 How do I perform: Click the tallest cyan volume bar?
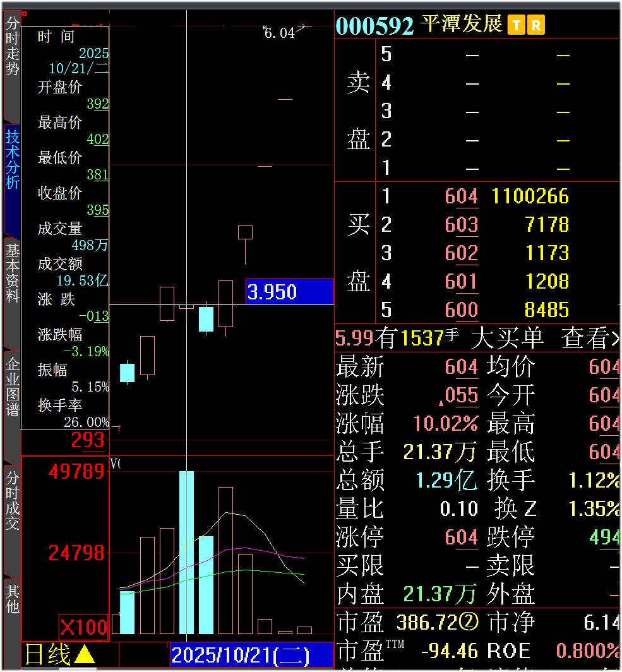point(186,553)
